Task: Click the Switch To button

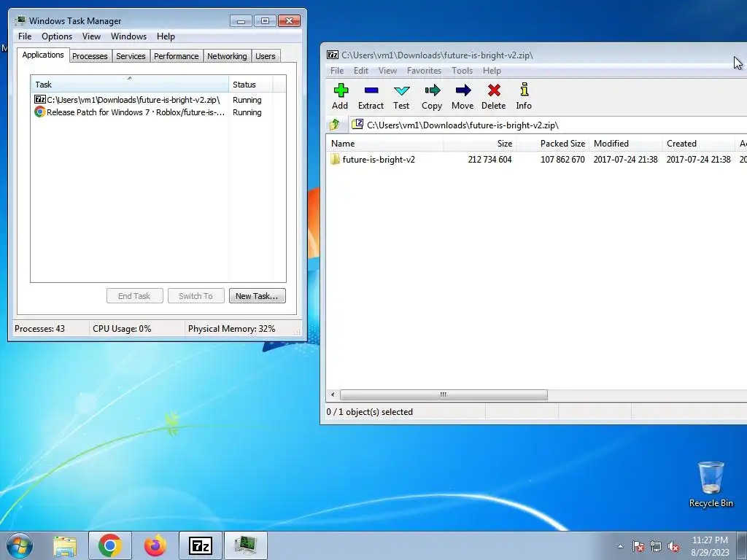Action: tap(196, 296)
